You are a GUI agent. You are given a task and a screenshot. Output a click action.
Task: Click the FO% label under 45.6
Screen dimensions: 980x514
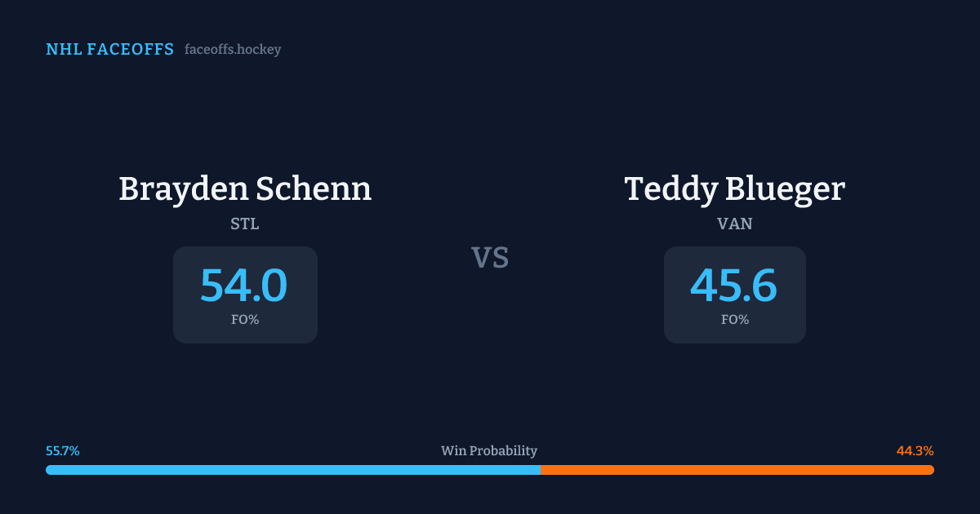735,320
